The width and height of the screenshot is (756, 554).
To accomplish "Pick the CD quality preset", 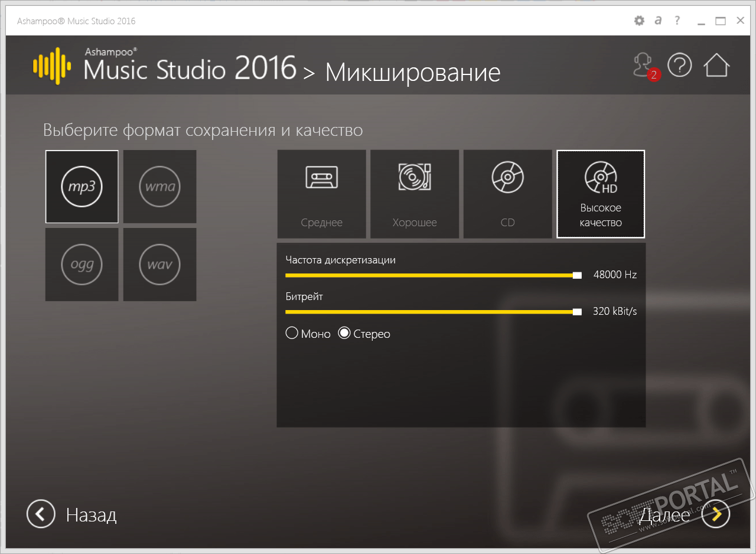I will click(x=507, y=194).
